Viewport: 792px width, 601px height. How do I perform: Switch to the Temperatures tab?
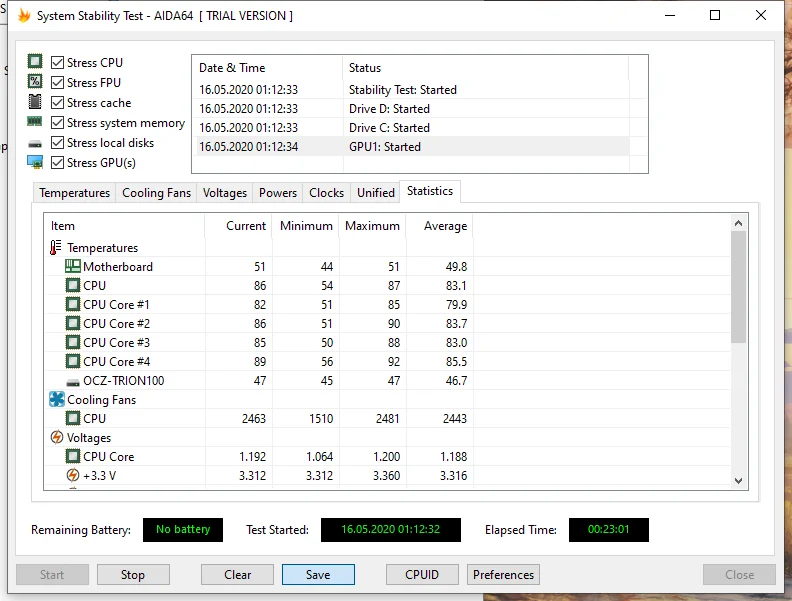pos(74,193)
